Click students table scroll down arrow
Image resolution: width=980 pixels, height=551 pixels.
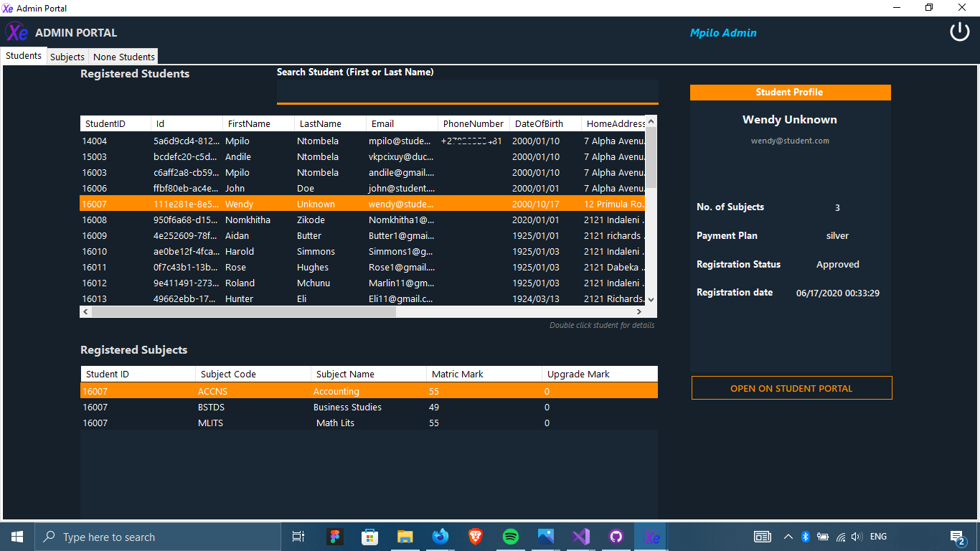[651, 299]
